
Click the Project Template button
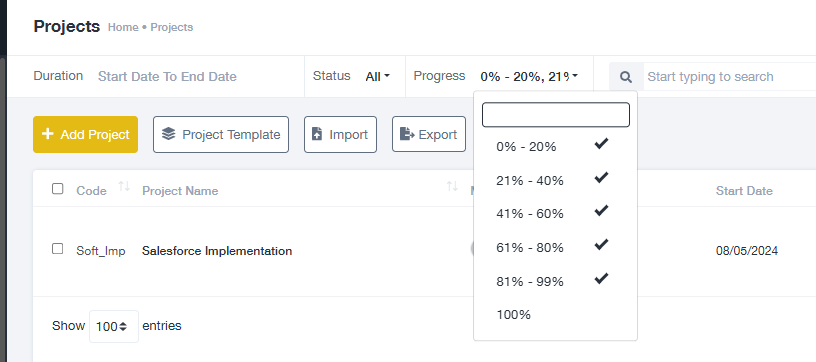click(x=221, y=135)
